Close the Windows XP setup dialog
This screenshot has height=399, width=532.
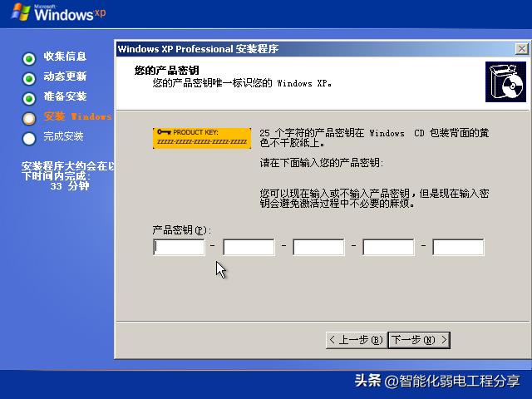click(x=521, y=49)
